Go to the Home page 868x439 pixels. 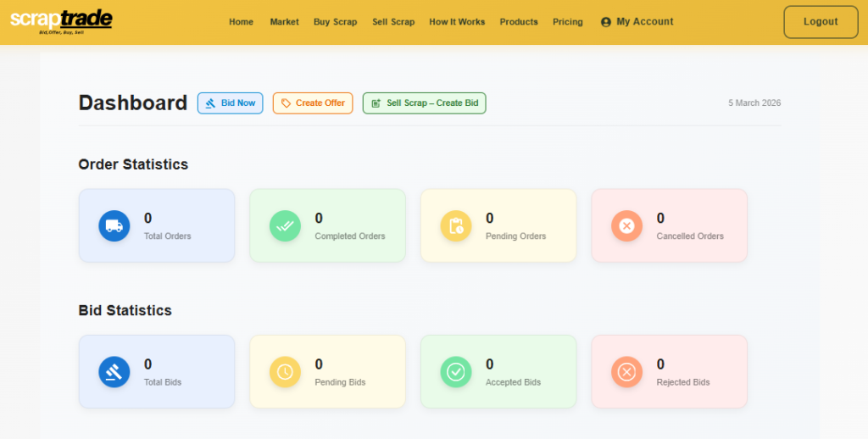click(241, 22)
